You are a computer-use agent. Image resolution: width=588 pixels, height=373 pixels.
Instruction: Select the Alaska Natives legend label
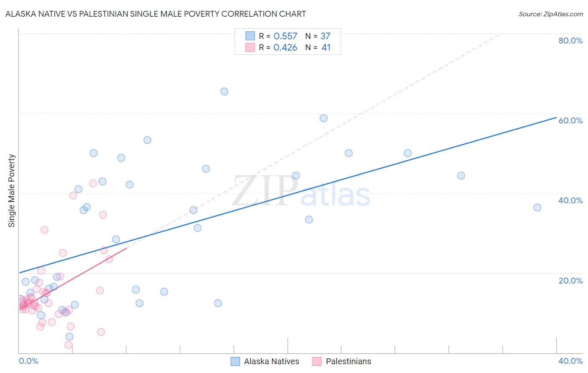coord(272,361)
